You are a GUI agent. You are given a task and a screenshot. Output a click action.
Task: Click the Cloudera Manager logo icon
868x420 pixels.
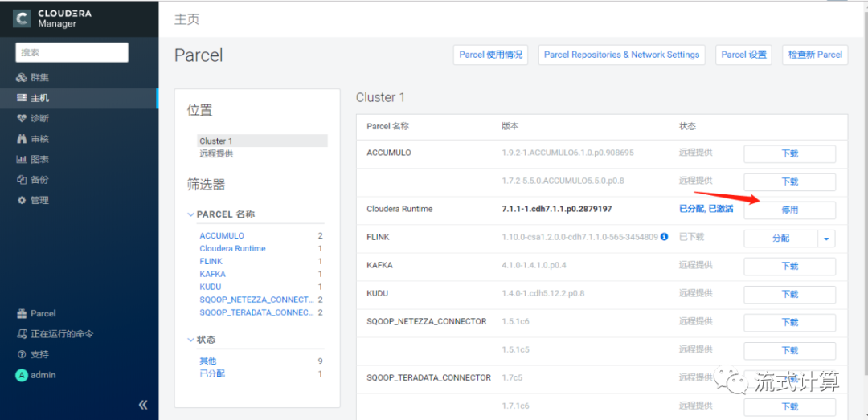(23, 18)
